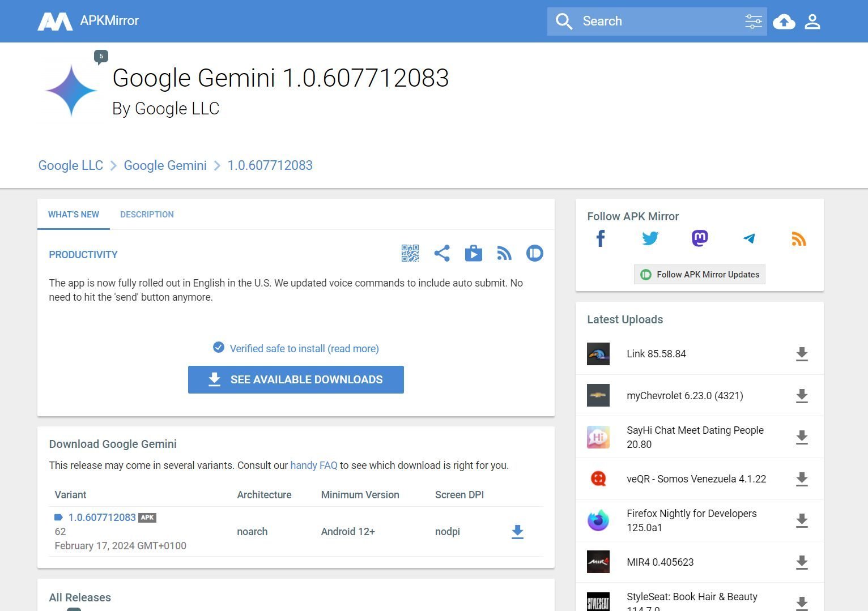Open APK Mirror Mastodon icon

[700, 238]
